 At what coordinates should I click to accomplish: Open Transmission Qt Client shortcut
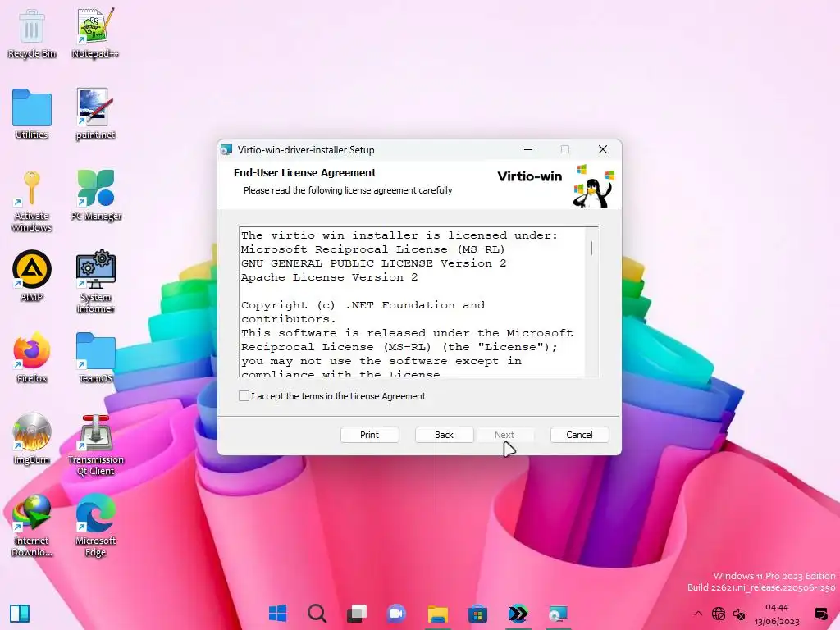[x=96, y=445]
